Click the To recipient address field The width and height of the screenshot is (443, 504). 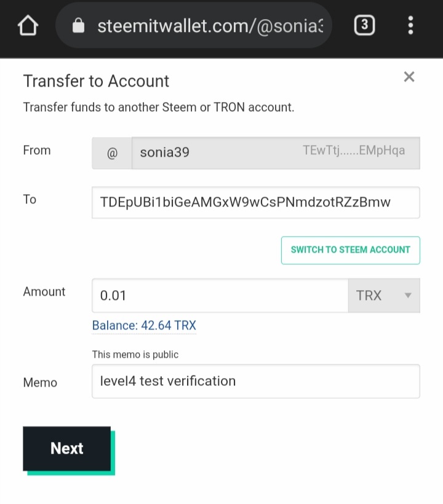[255, 202]
